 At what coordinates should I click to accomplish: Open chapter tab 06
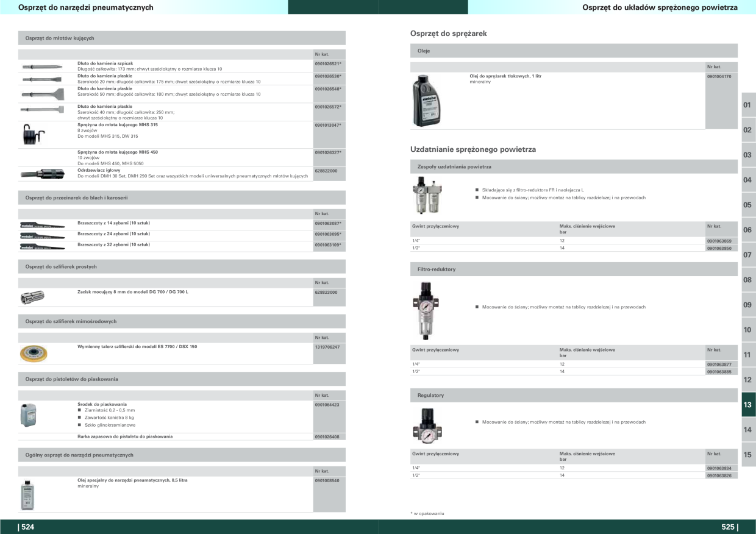click(748, 230)
